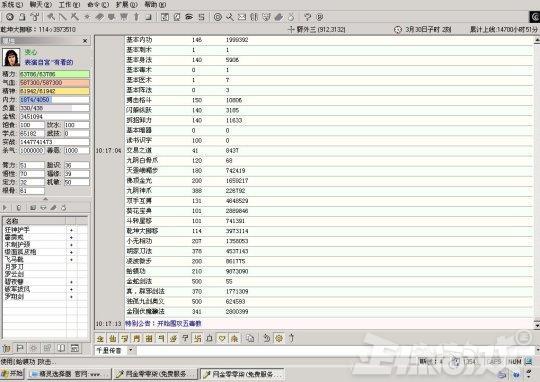This screenshot has width=540, height=382.
Task: Click the question mark help toolbar icon
Action: click(308, 17)
